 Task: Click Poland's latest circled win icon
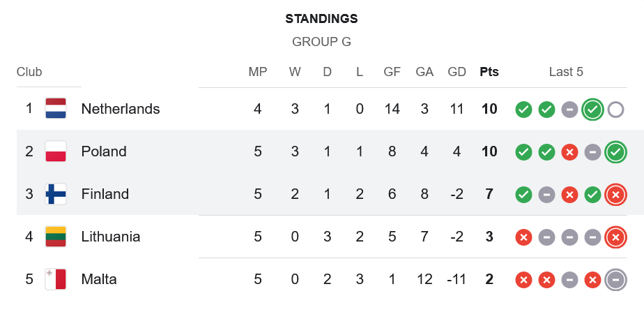coord(615,152)
